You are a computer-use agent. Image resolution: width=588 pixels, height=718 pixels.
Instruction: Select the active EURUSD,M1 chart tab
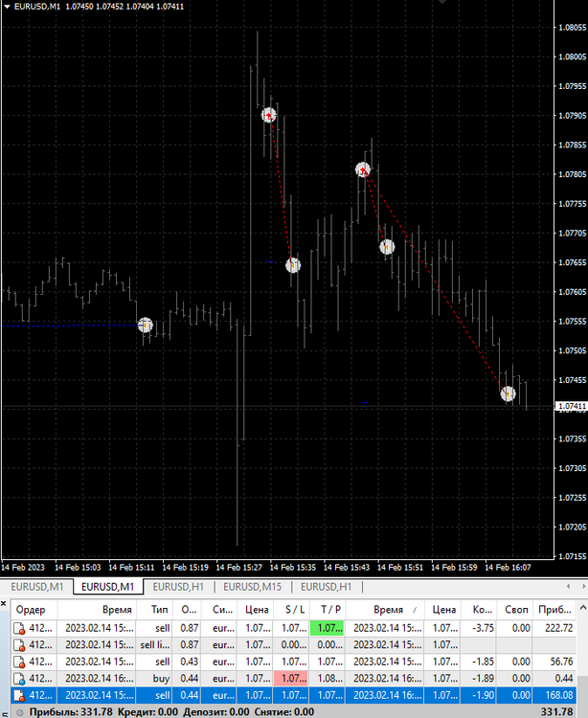point(108,587)
